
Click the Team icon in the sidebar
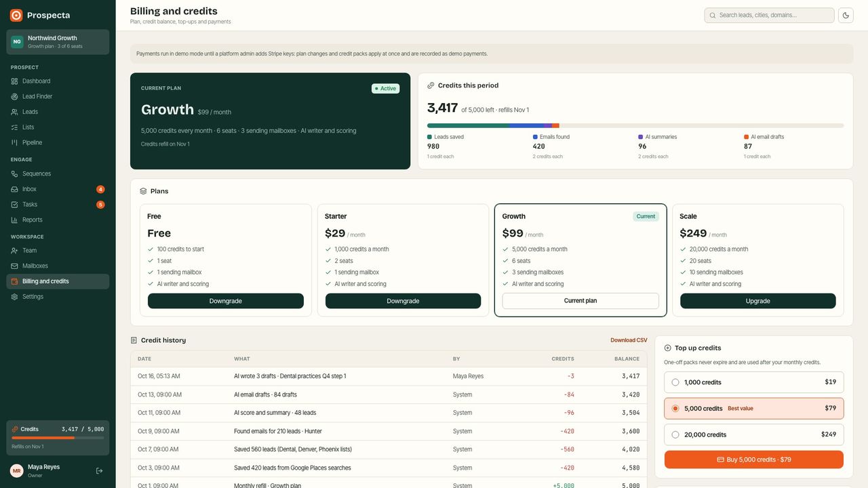pos(15,251)
